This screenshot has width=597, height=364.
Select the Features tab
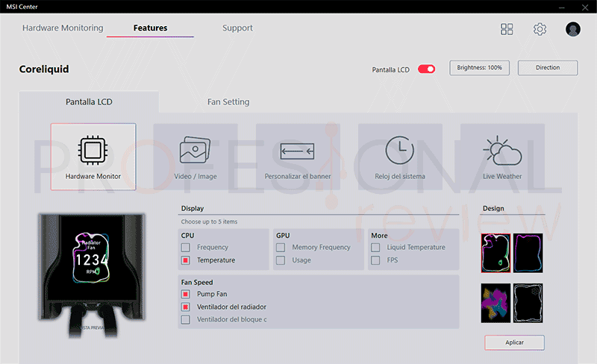tap(150, 28)
